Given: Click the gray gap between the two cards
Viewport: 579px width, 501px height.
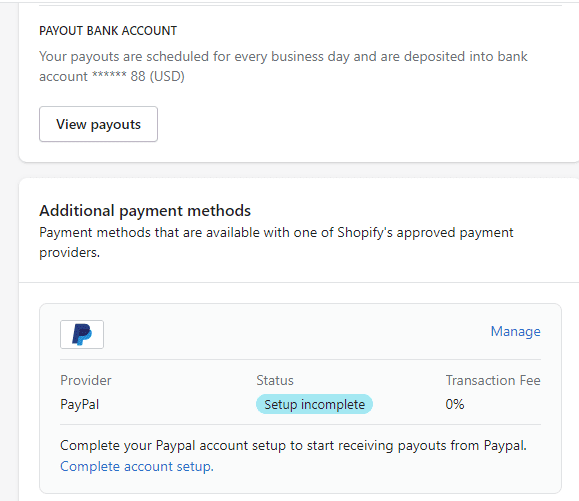Looking at the screenshot, I should pyautogui.click(x=295, y=170).
